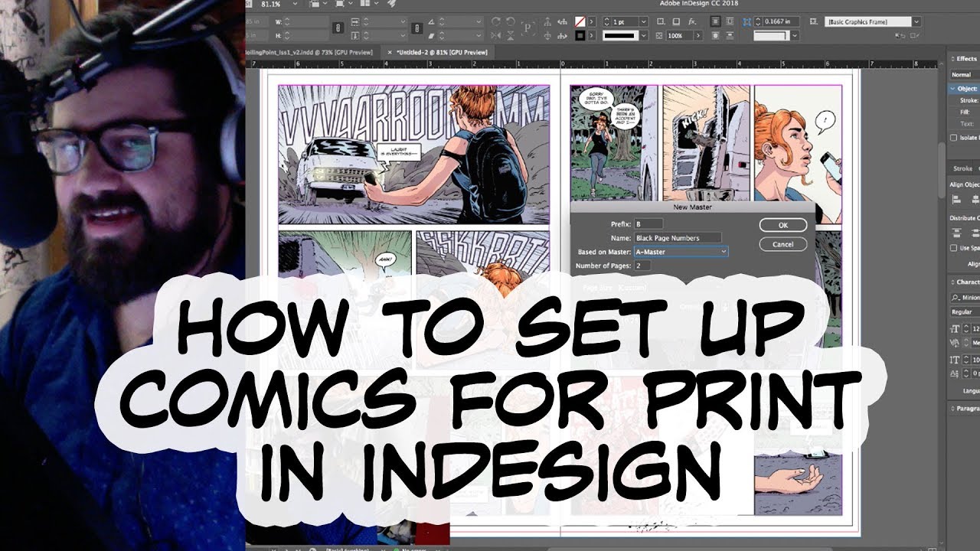Screen dimensions: 980x551
Task: Click the shear angle icon
Action: pos(432,36)
